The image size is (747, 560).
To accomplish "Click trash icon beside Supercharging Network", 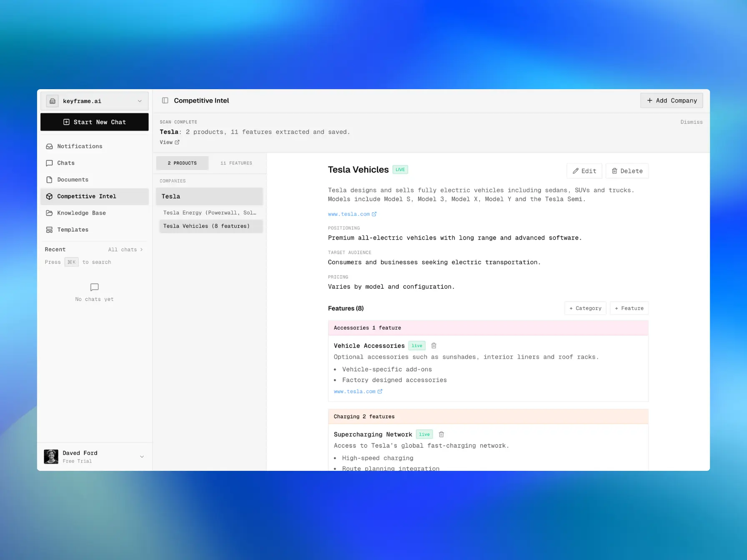I will pyautogui.click(x=441, y=434).
